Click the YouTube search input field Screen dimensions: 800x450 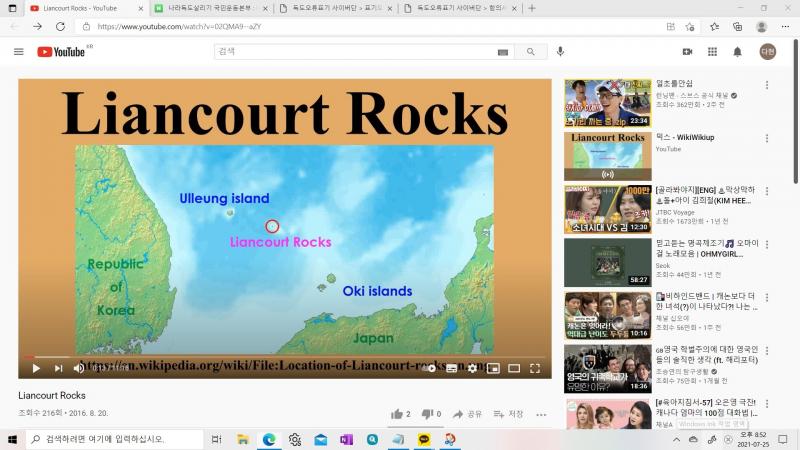(350, 52)
